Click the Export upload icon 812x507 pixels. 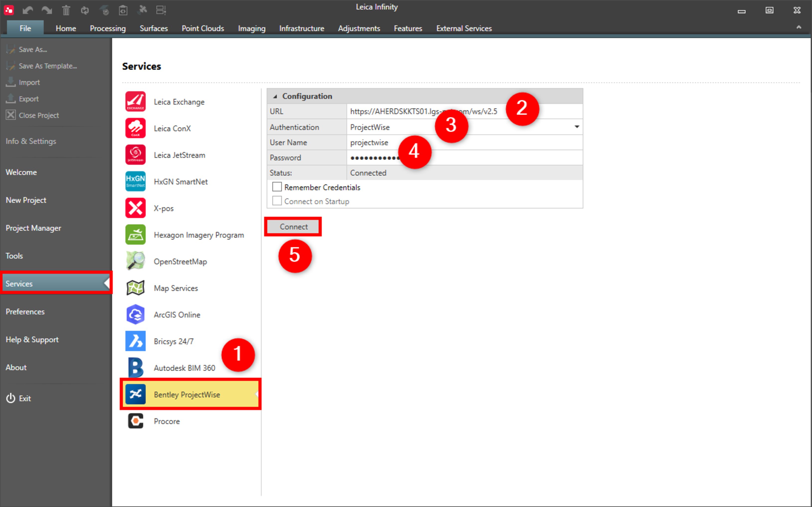point(11,99)
